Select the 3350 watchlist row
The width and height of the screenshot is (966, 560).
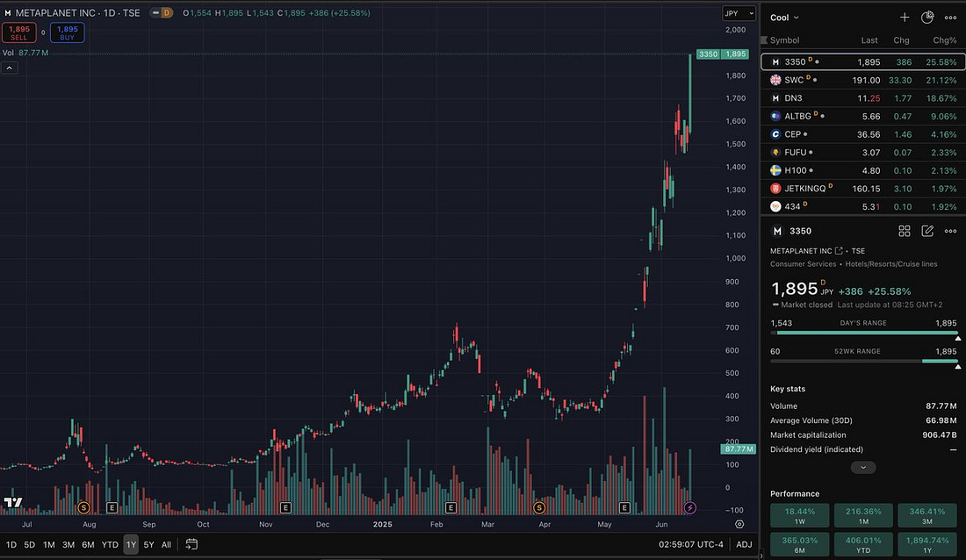(863, 61)
